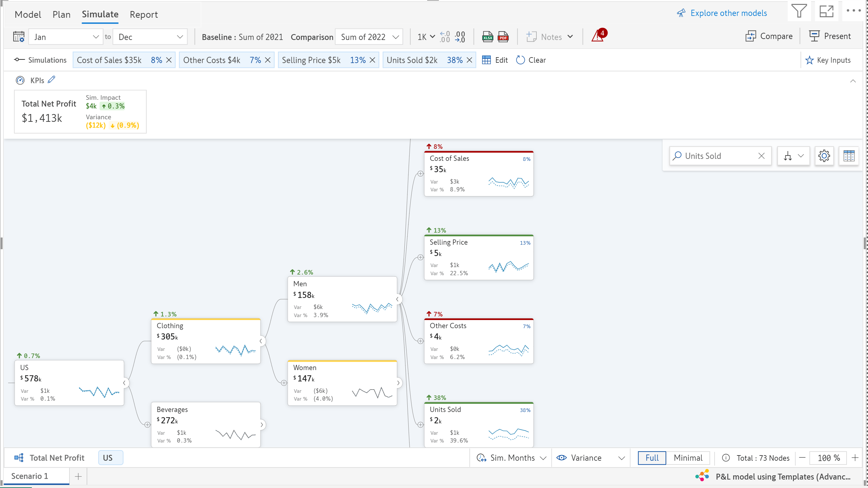Screen dimensions: 868x488
Task: Open the Comparison Sum of 2022 dropdown
Action: [x=369, y=37]
